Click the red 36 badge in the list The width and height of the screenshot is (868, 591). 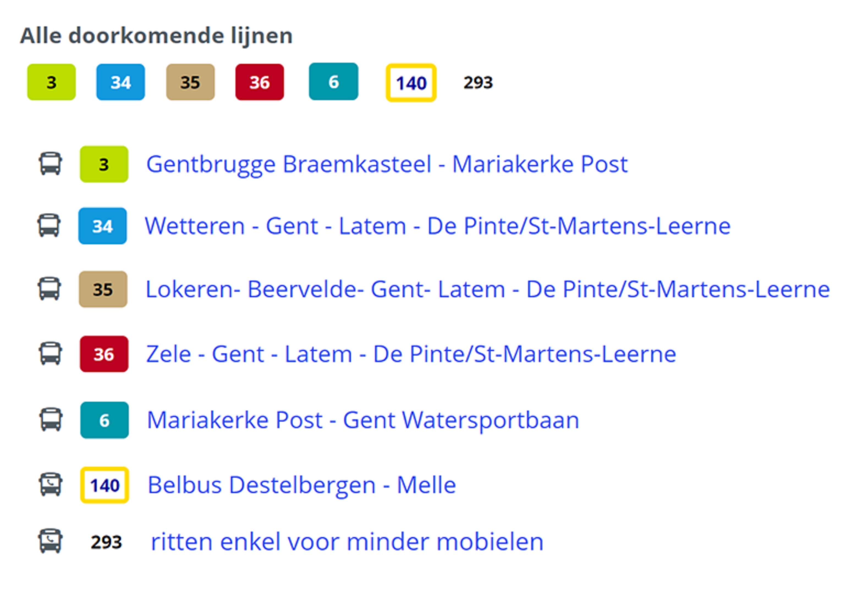pos(104,354)
